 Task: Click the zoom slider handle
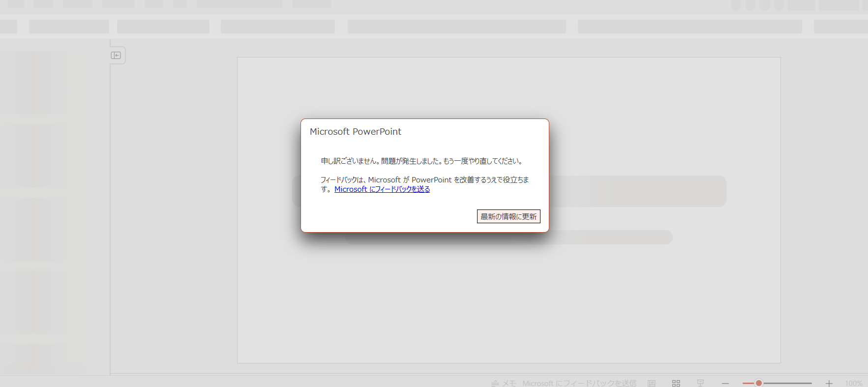click(759, 383)
